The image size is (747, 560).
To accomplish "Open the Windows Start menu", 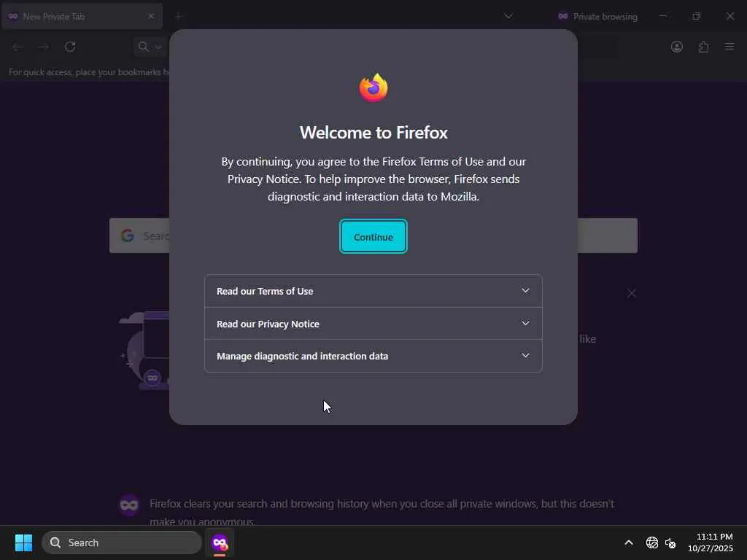I will pos(23,542).
